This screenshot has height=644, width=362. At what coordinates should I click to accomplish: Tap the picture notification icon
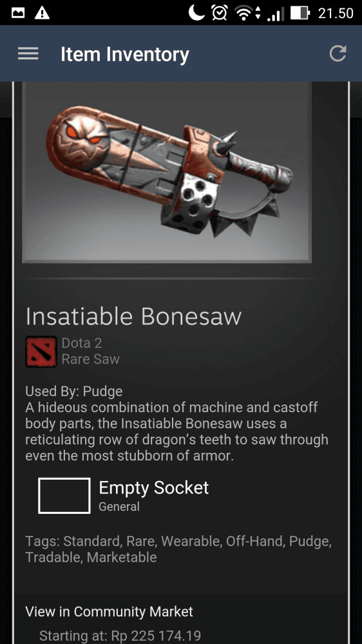[x=17, y=13]
